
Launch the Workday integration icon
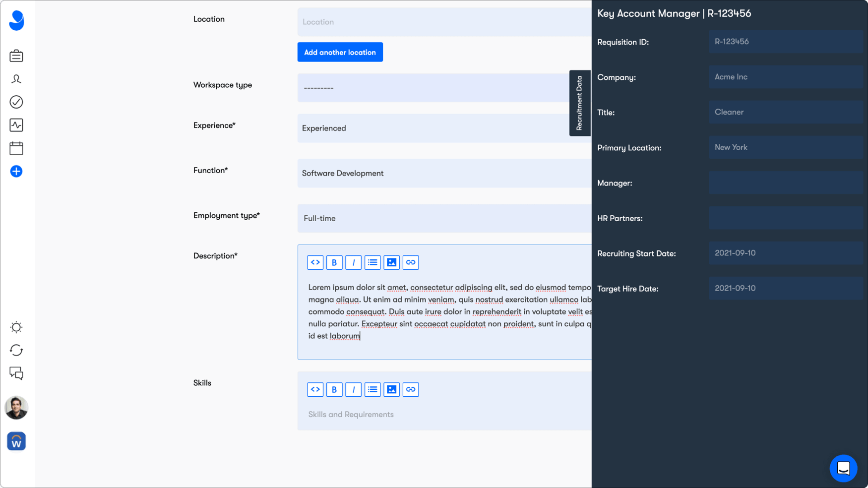coord(16,441)
